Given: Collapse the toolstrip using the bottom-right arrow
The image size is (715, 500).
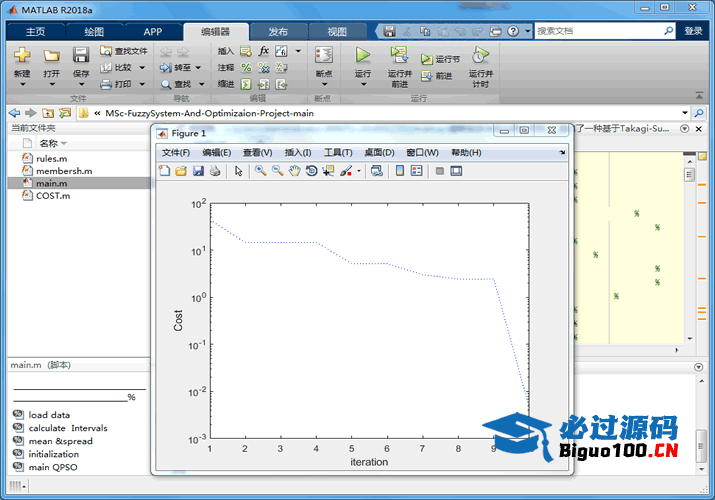Looking at the screenshot, I should pyautogui.click(x=699, y=95).
